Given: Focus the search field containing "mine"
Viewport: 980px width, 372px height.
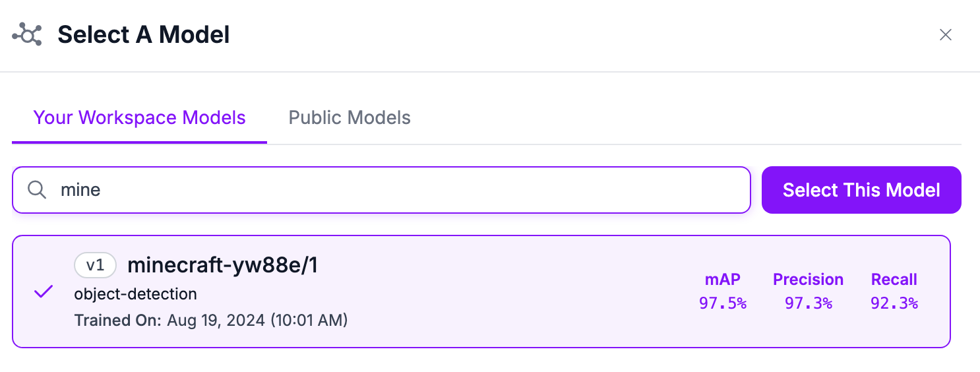Looking at the screenshot, I should coord(396,190).
